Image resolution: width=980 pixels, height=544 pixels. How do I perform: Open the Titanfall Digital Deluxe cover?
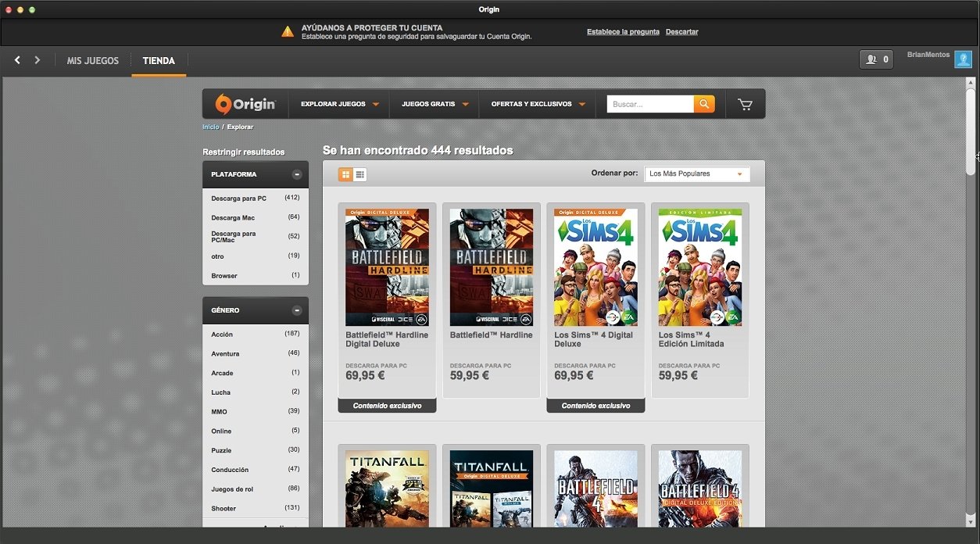(492, 489)
